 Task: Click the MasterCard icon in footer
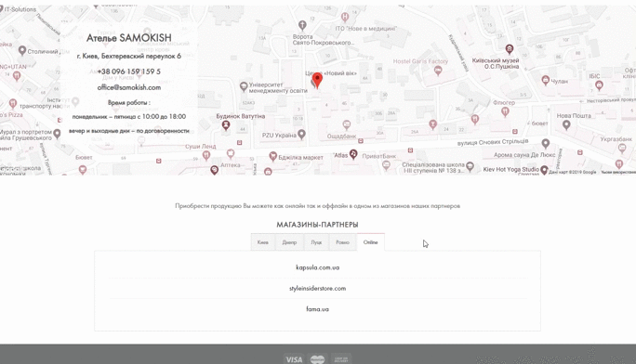click(x=318, y=359)
